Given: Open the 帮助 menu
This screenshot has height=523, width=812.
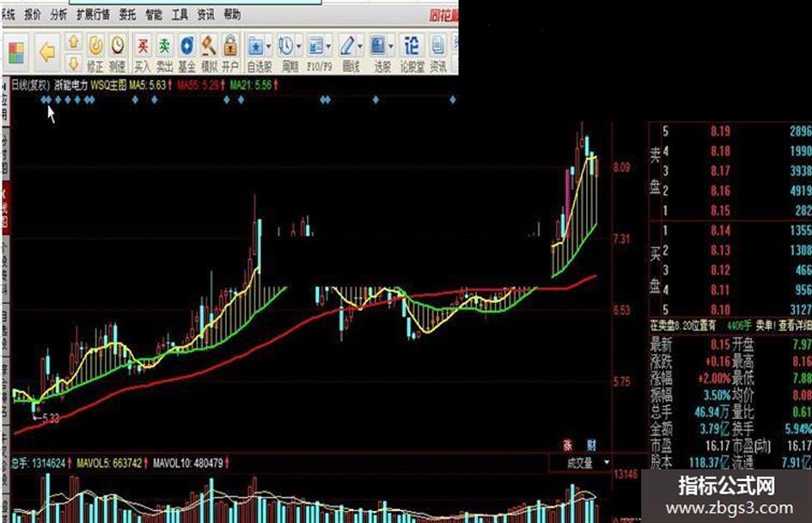Looking at the screenshot, I should tap(232, 15).
